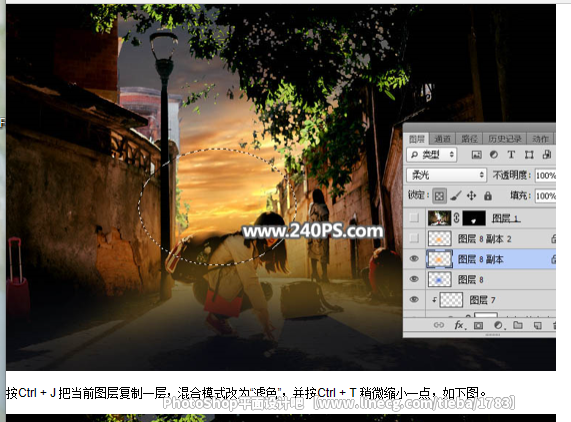Click lock icon on 图层 8 副本 row
This screenshot has height=422, width=571.
[x=553, y=259]
